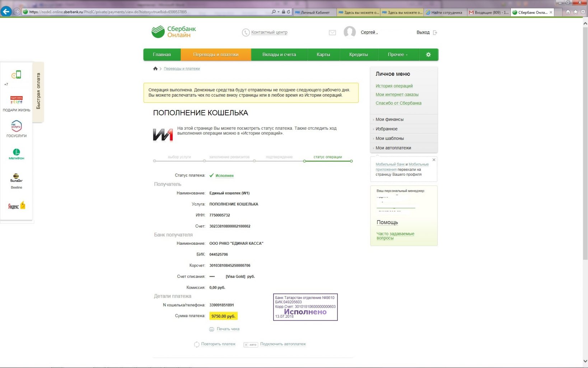Open Мои интернет-заказы link
This screenshot has height=368, width=588.
[397, 95]
